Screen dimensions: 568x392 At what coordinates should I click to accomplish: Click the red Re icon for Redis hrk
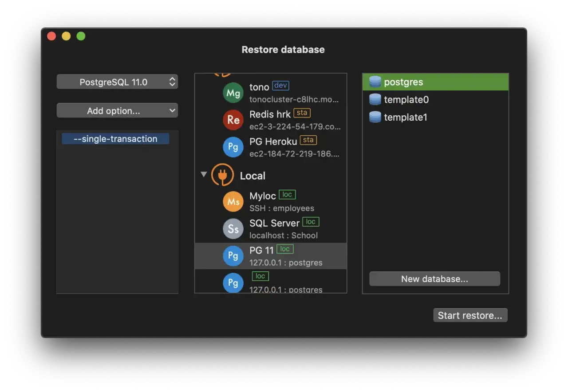tap(233, 120)
